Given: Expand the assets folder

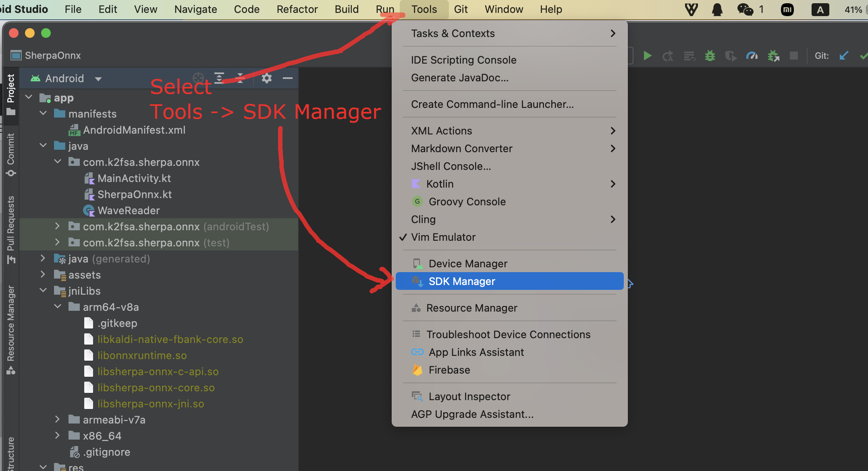Looking at the screenshot, I should pos(43,274).
